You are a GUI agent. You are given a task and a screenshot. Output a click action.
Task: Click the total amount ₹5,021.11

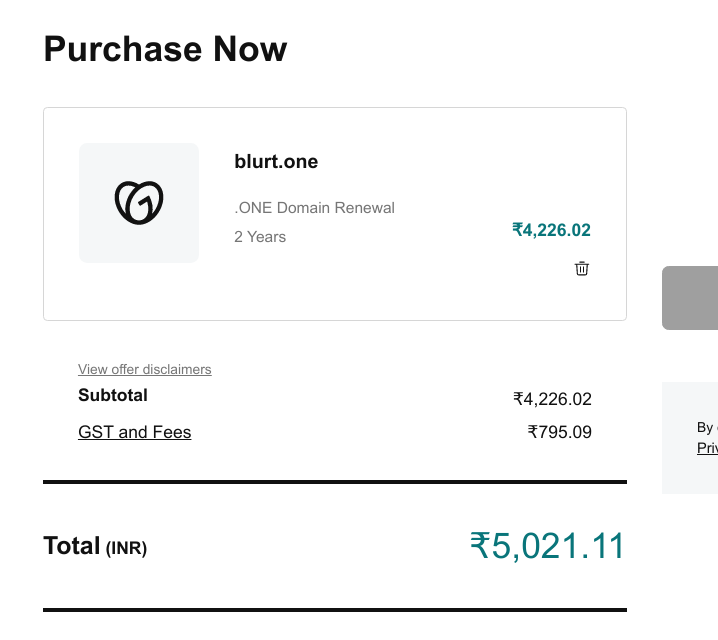click(547, 546)
